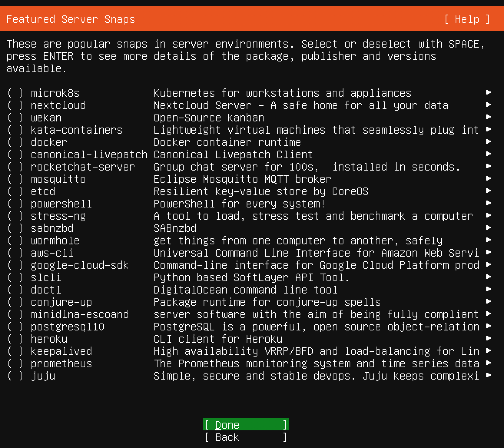Click the 'google-cloud-sdk' snap name

point(80,265)
